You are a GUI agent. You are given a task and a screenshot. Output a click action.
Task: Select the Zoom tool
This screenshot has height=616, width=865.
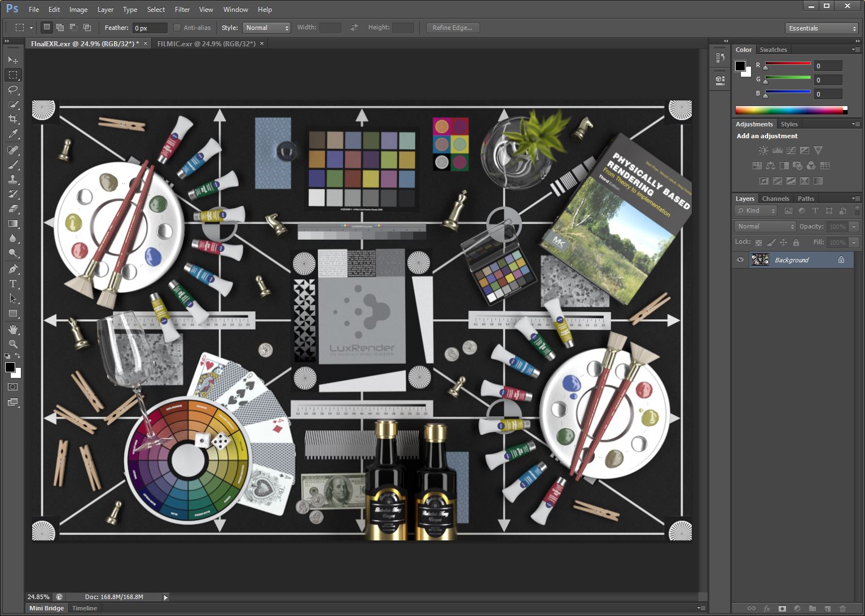pos(13,344)
